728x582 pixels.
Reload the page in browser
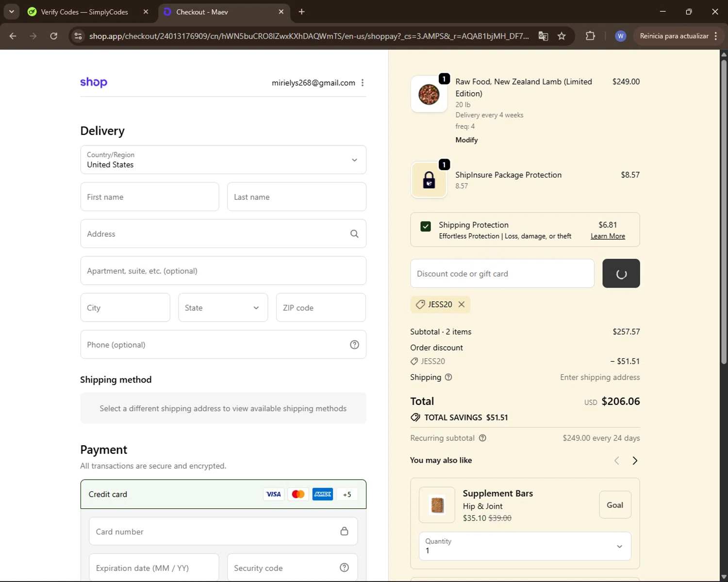coord(54,36)
